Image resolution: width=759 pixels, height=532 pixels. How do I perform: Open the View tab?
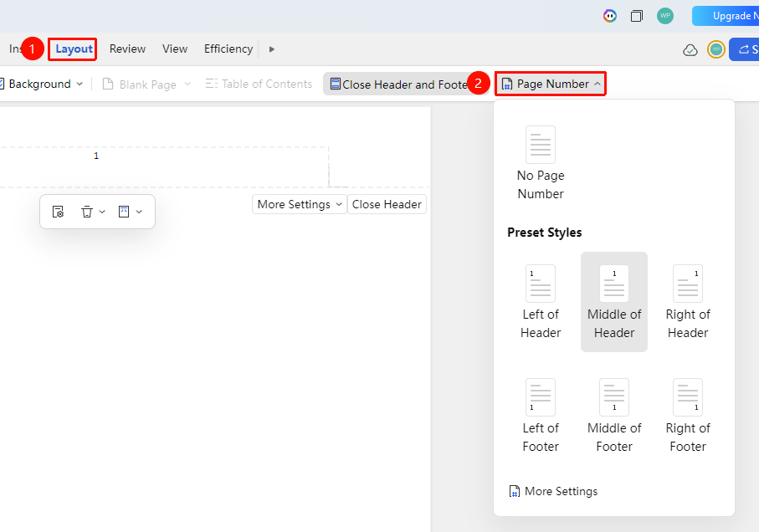click(175, 49)
